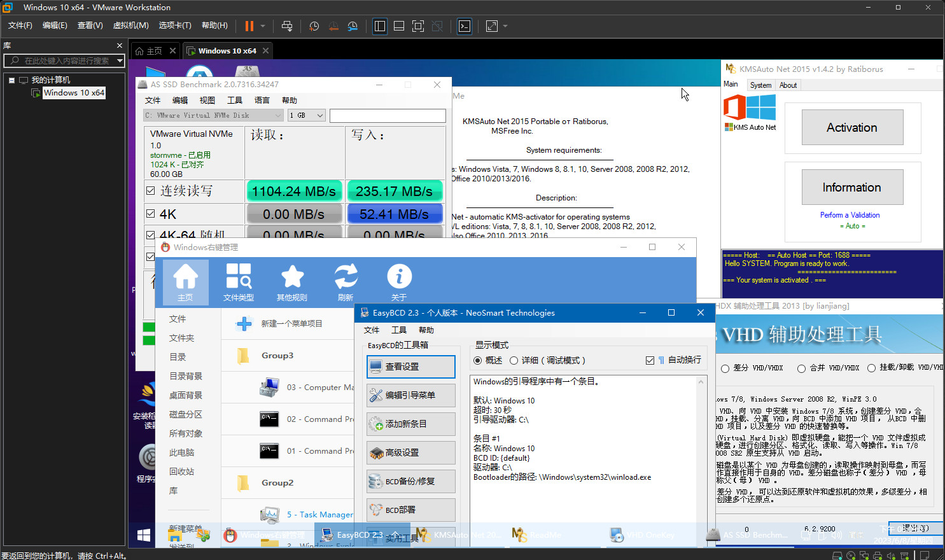
Task: Select 回收站 in the sidebar list
Action: [181, 472]
